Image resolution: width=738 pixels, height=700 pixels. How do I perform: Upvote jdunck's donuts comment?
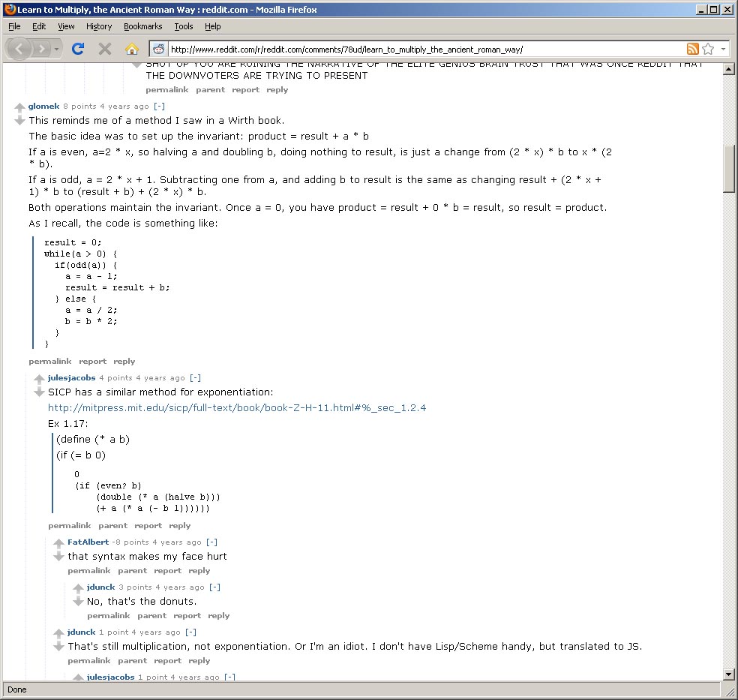[x=78, y=588]
